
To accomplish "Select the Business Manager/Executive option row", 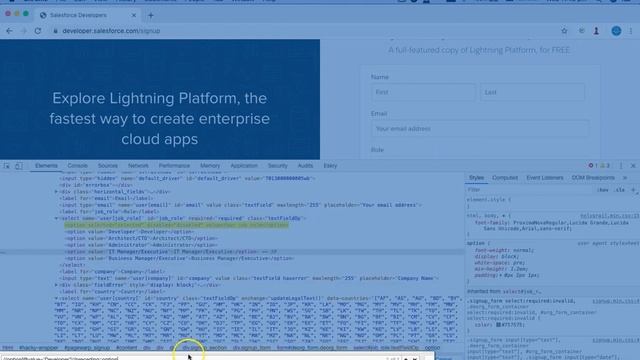I will point(179,258).
